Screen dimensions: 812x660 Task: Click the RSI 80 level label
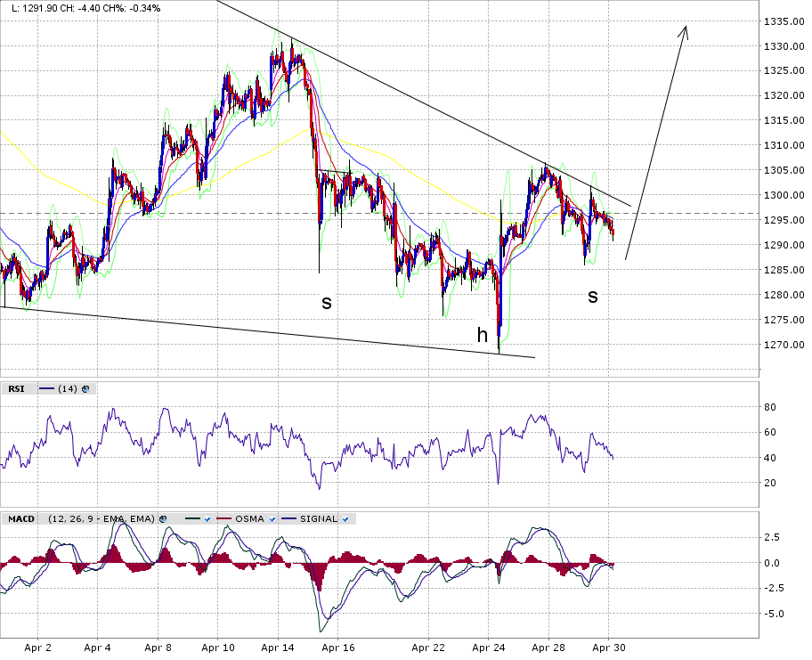click(x=770, y=408)
